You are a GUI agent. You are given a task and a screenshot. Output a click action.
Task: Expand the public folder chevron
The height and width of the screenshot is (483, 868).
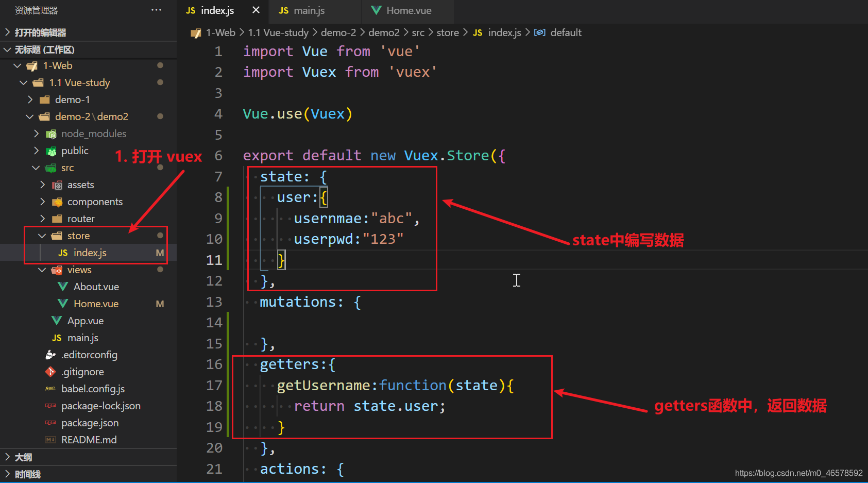point(36,151)
